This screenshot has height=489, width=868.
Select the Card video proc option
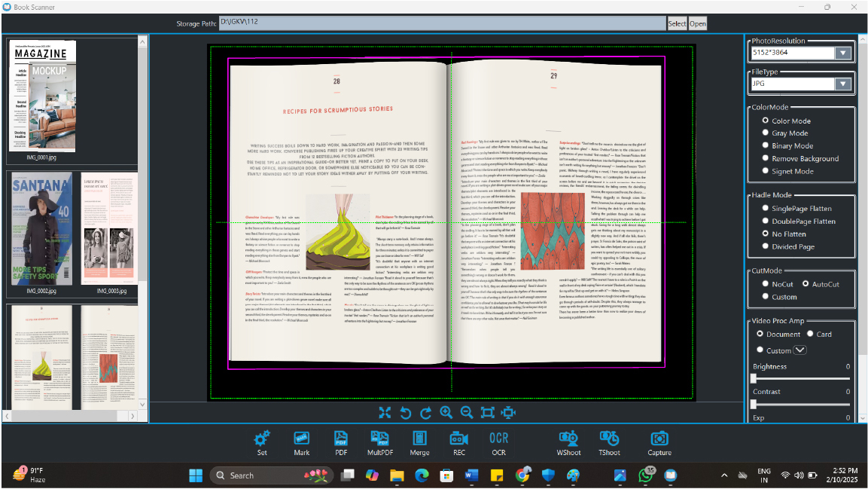(809, 334)
